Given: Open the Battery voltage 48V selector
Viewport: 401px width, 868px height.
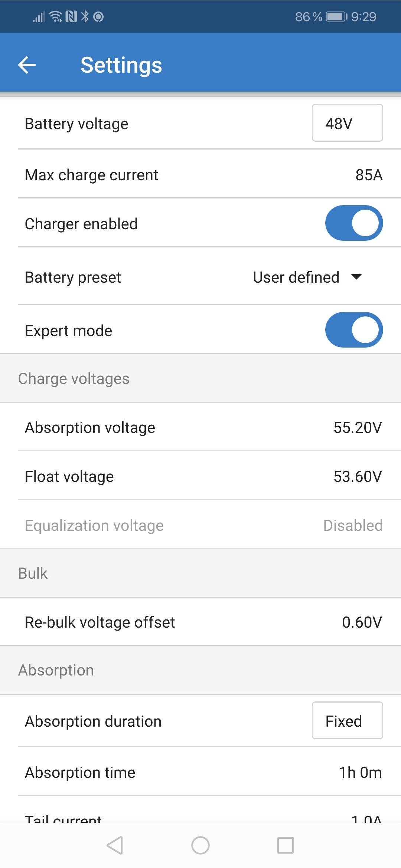Looking at the screenshot, I should click(x=347, y=123).
